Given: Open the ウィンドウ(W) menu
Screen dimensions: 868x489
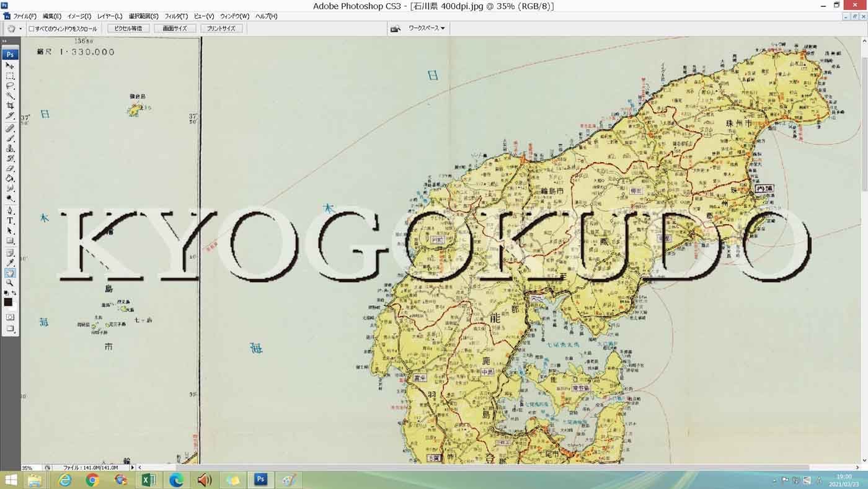Looking at the screenshot, I should pyautogui.click(x=235, y=16).
